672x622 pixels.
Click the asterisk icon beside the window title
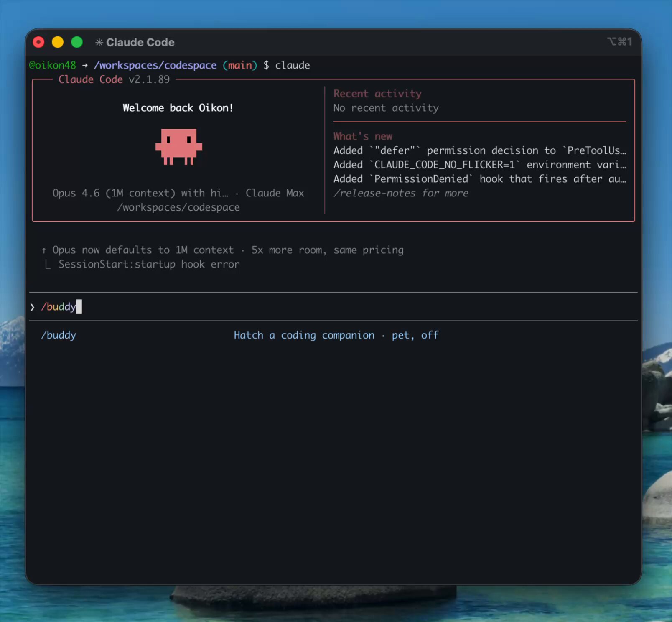click(x=99, y=42)
